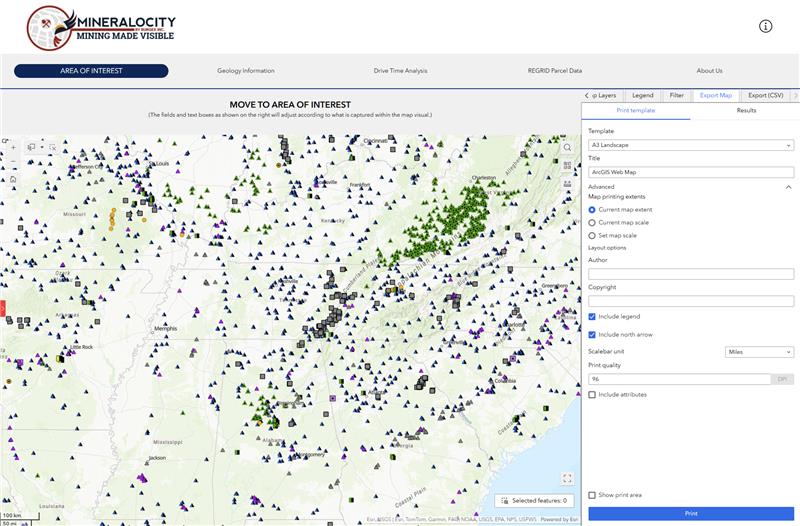Click the Author input field

pyautogui.click(x=690, y=273)
